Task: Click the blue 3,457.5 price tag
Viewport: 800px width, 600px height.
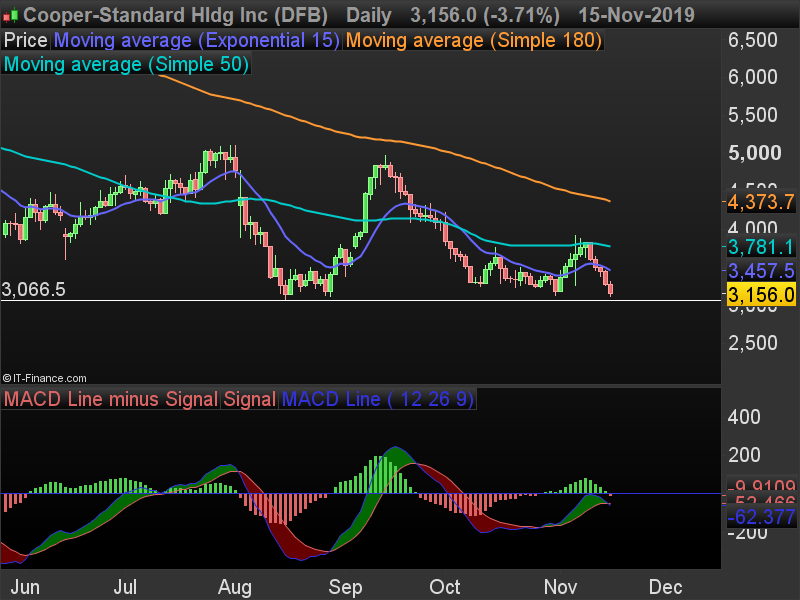Action: point(761,271)
